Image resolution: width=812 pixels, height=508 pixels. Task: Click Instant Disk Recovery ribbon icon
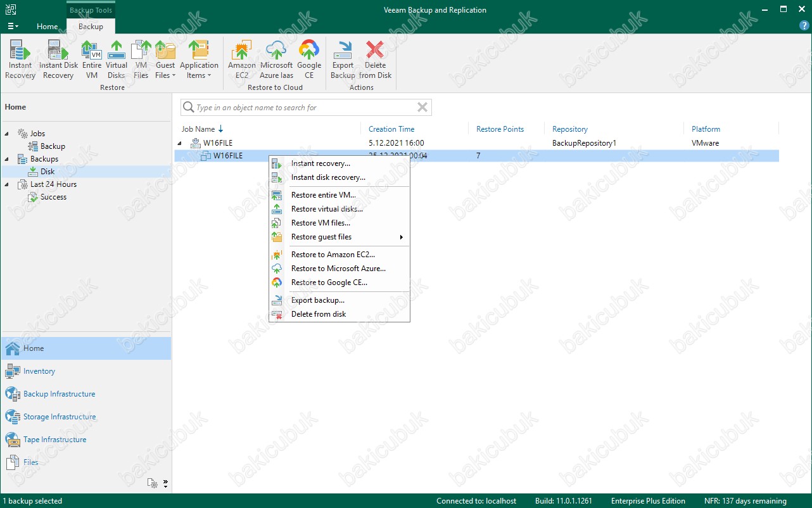click(58, 60)
